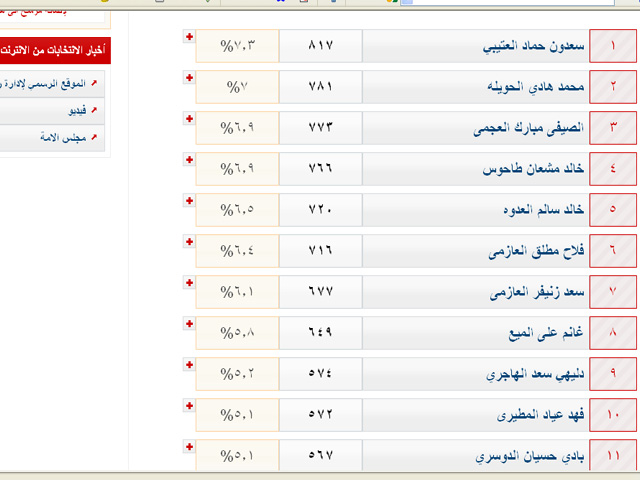This screenshot has width=640, height=480.
Task: Hit the red plus beside خالد سالم العدوه
Action: pyautogui.click(x=189, y=201)
